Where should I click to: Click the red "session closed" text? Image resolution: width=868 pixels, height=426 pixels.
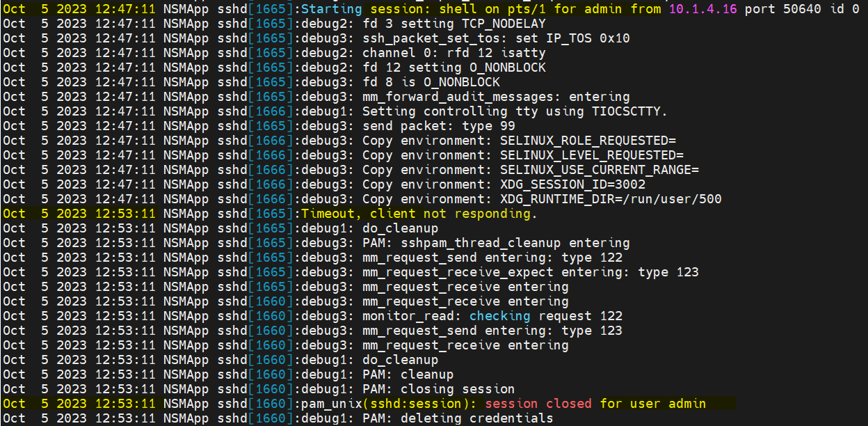(538, 404)
